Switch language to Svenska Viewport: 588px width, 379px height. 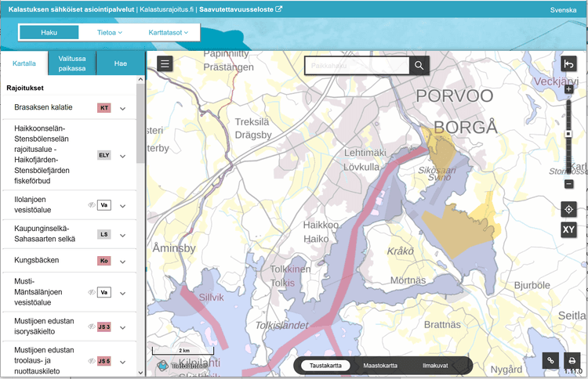pyautogui.click(x=563, y=10)
